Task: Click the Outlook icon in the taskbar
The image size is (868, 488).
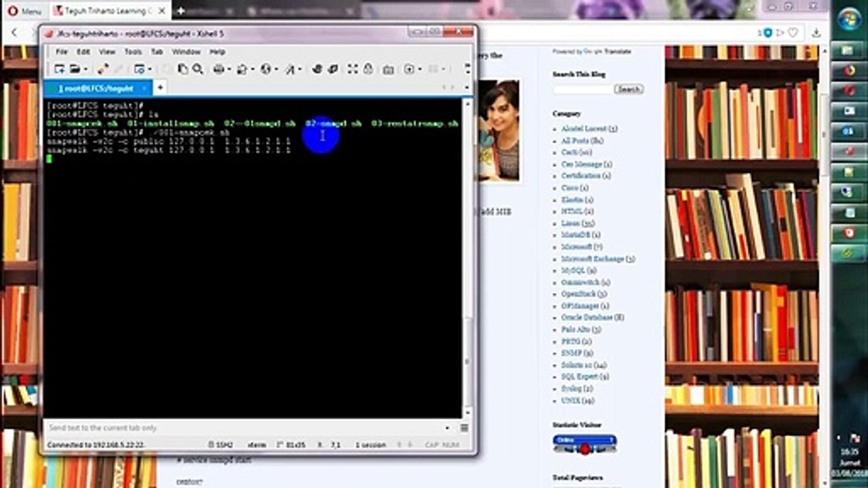Action: (x=850, y=131)
